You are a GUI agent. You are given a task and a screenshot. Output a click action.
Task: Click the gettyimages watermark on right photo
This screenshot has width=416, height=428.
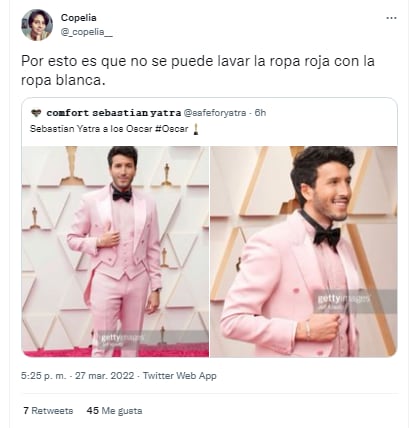344,301
